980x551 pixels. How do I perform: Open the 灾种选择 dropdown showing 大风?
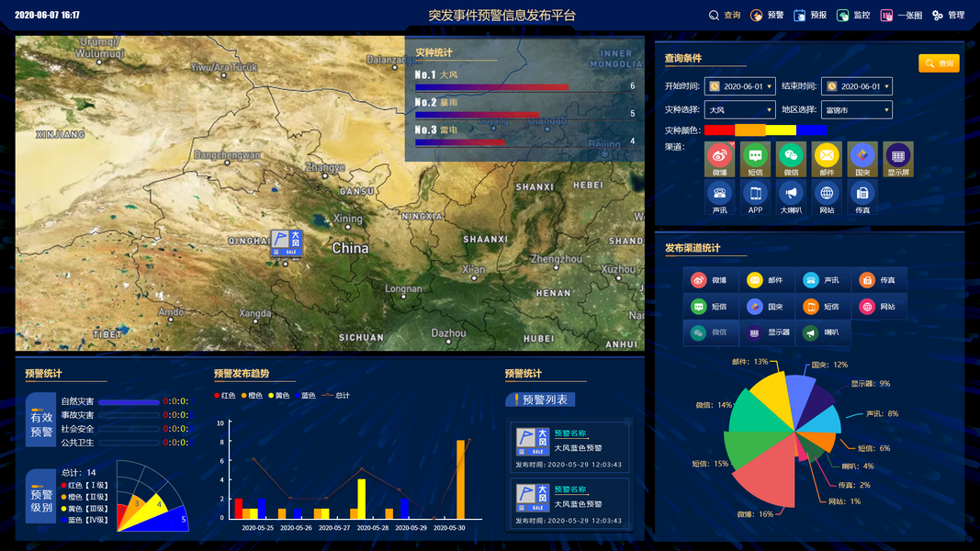click(739, 110)
